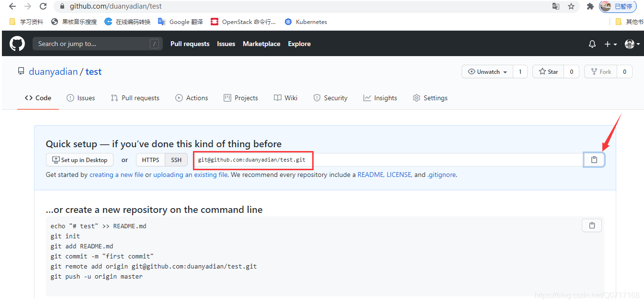Click Set up in Desktop button
The image size is (644, 304).
(80, 160)
